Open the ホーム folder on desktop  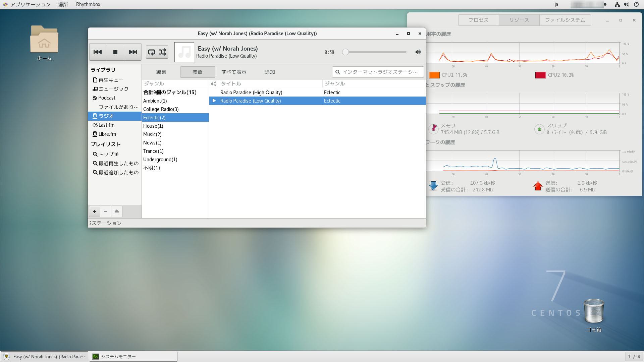tap(44, 43)
